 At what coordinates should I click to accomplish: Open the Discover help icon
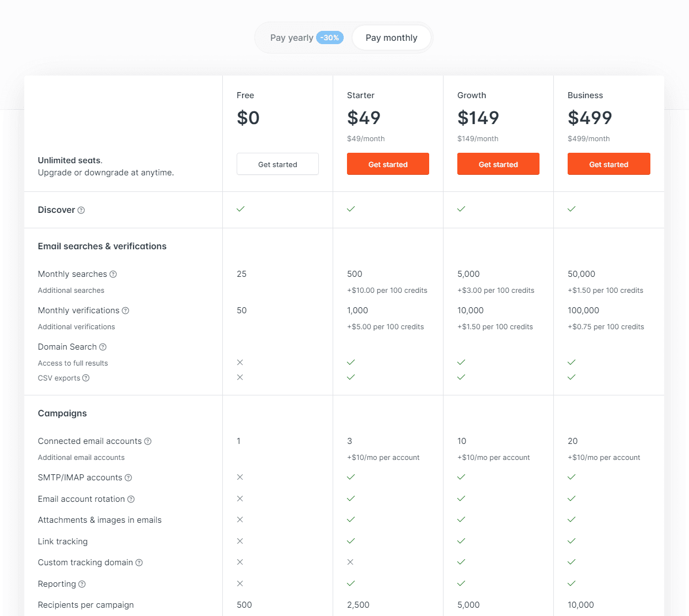pyautogui.click(x=81, y=210)
